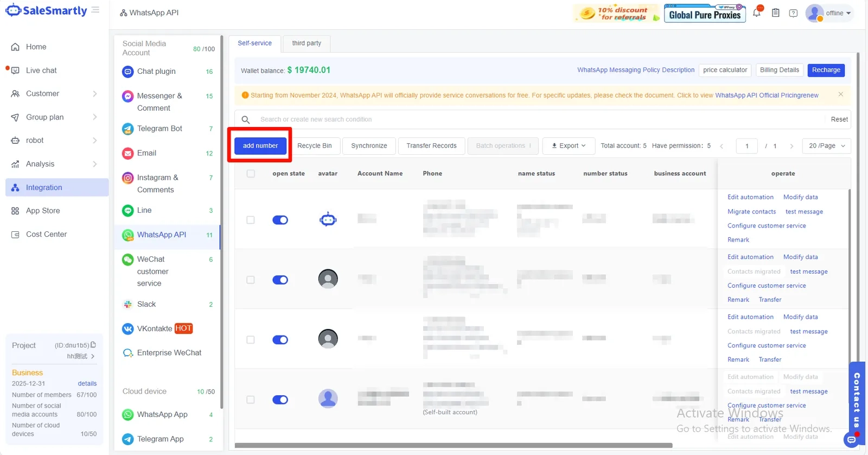The width and height of the screenshot is (868, 455).
Task: Click the search condition input field
Action: (x=537, y=119)
